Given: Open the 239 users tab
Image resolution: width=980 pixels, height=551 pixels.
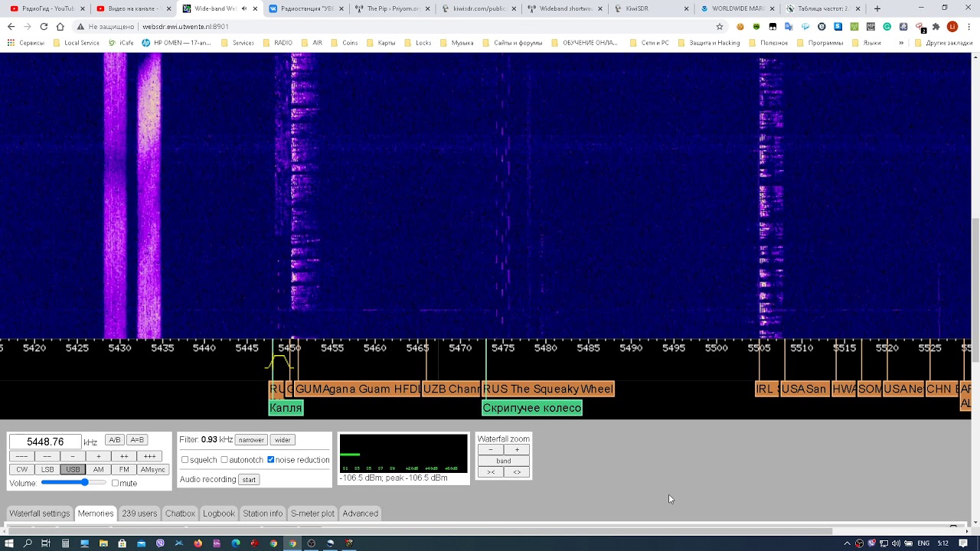Looking at the screenshot, I should pos(139,514).
